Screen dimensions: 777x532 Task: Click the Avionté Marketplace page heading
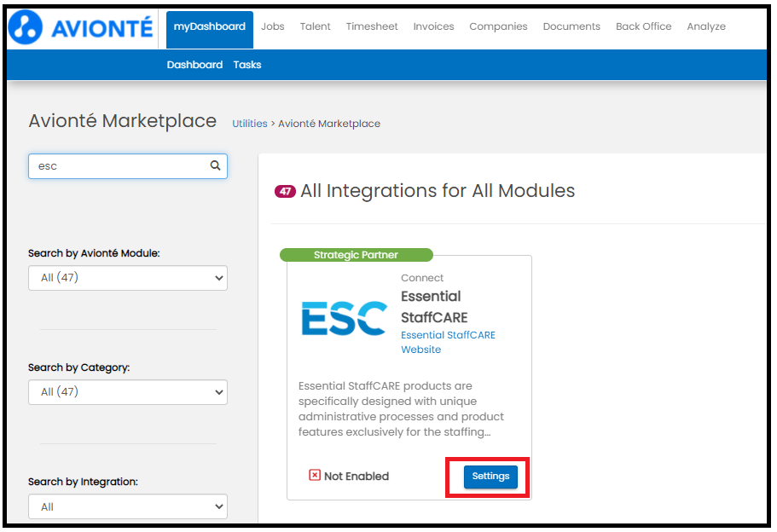pos(123,121)
